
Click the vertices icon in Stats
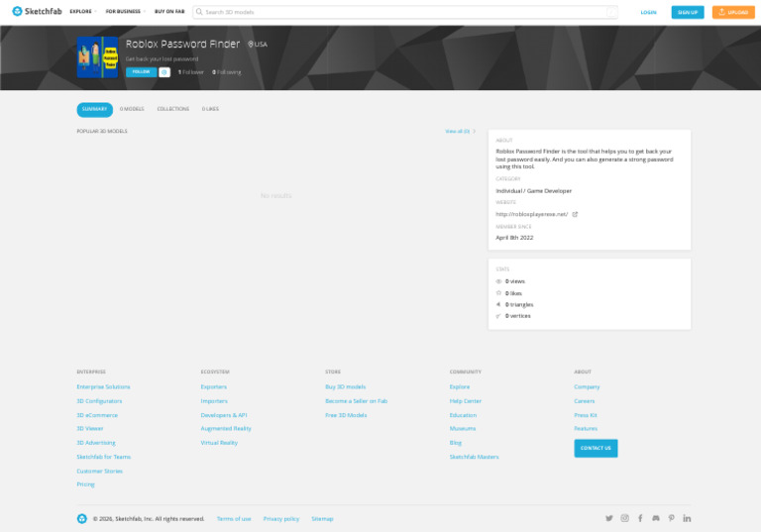(x=498, y=316)
